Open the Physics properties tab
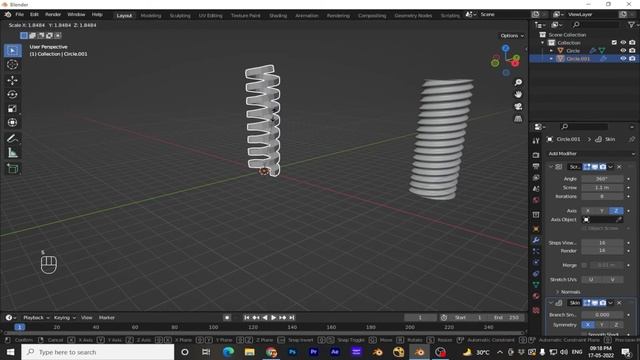Screen dimensions: 640x360 (536, 262)
